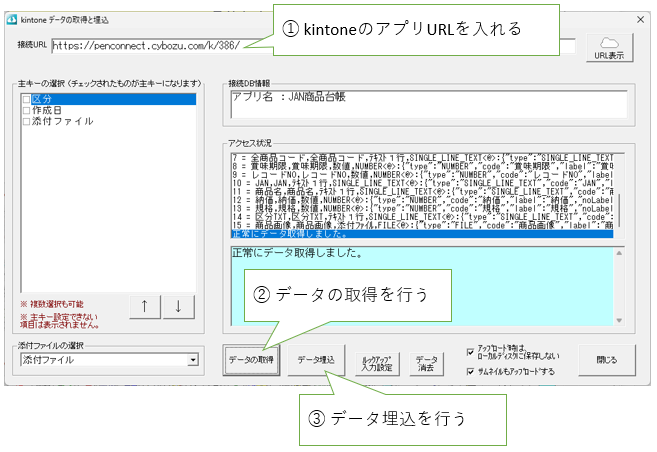657x452 pixels.
Task: Select log row 10 = JAN,JAN
Action: [422, 183]
